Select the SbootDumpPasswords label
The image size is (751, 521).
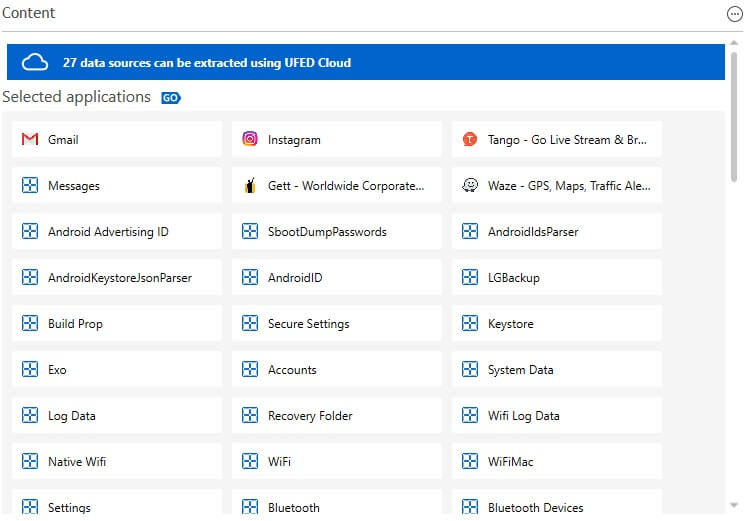tap(327, 232)
